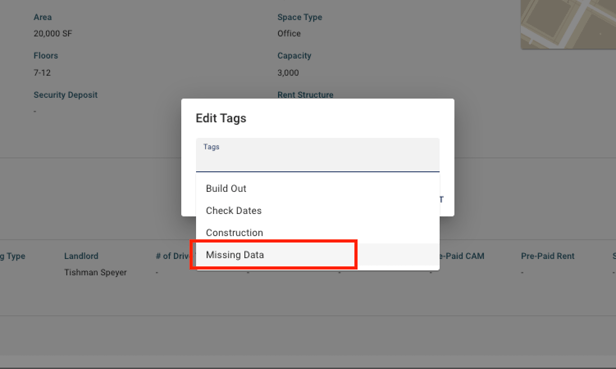Select the Check Dates tag option
The image size is (616, 369).
coord(317,211)
